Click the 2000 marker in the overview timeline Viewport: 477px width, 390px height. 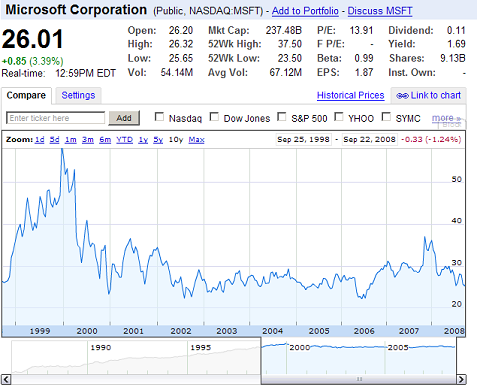299,347
